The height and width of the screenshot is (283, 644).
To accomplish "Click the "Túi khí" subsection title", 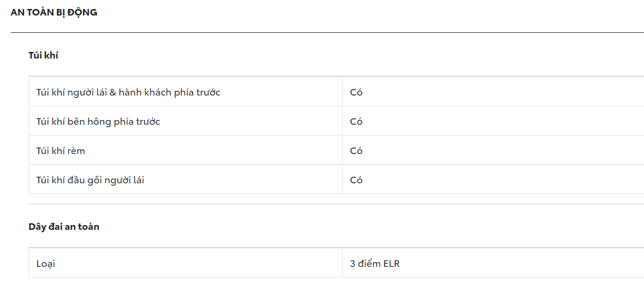I will (43, 56).
